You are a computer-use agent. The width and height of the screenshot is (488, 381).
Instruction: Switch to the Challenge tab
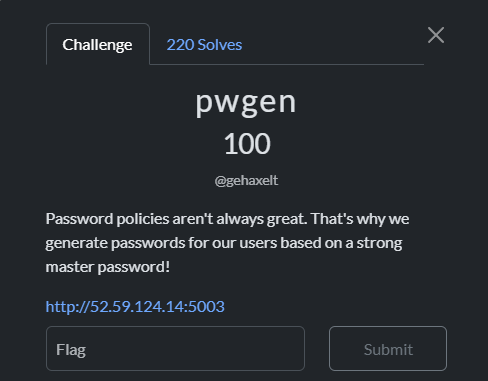coord(97,44)
